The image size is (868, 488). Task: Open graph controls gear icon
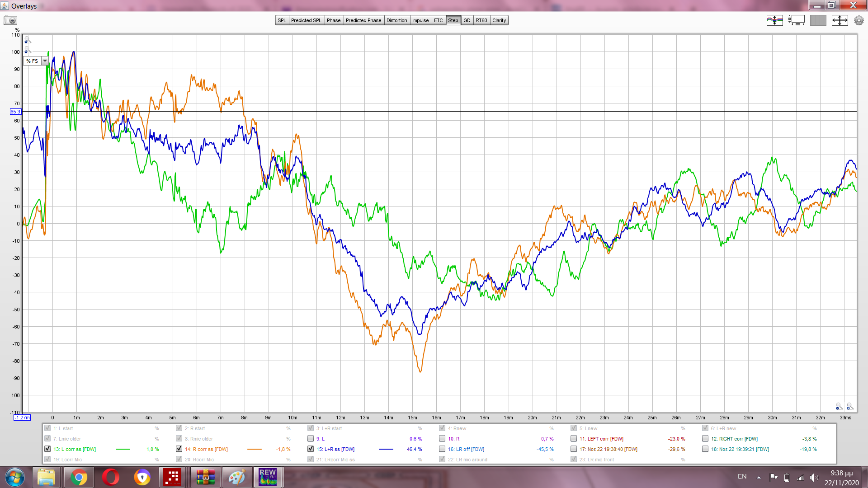[859, 20]
